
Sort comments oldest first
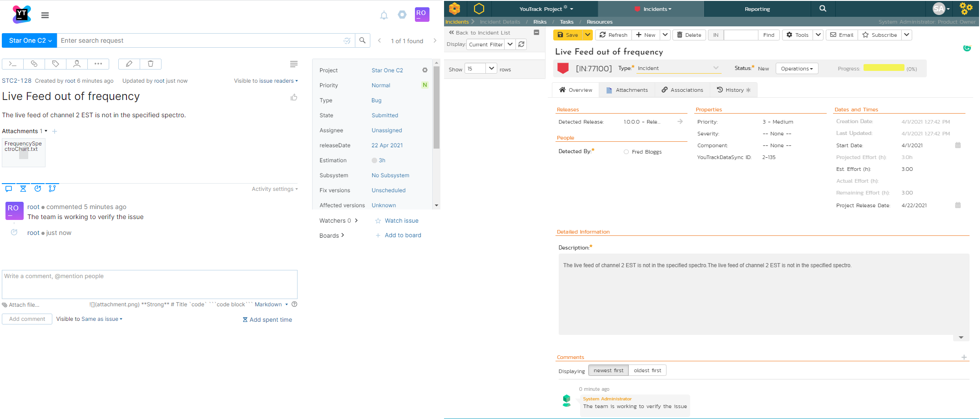pos(647,370)
